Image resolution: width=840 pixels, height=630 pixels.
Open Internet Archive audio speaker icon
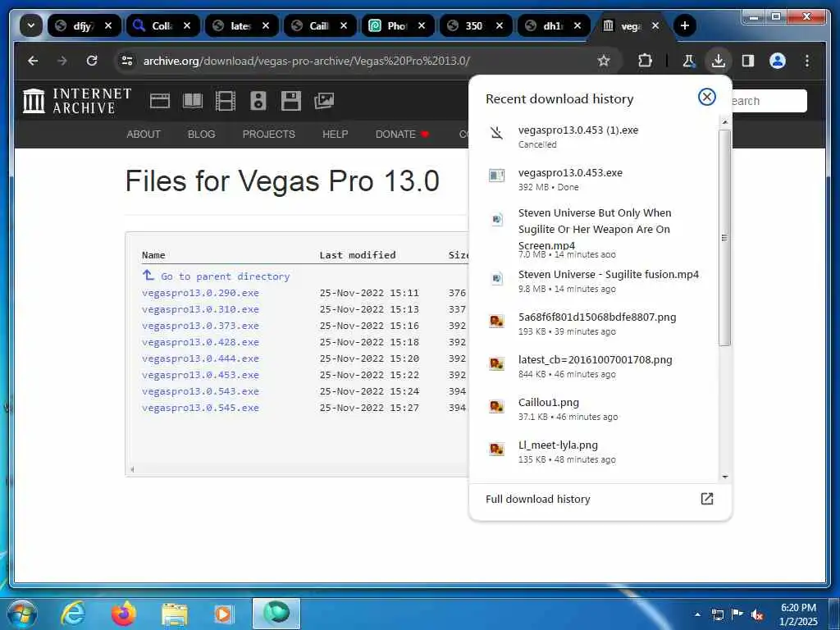[258, 101]
